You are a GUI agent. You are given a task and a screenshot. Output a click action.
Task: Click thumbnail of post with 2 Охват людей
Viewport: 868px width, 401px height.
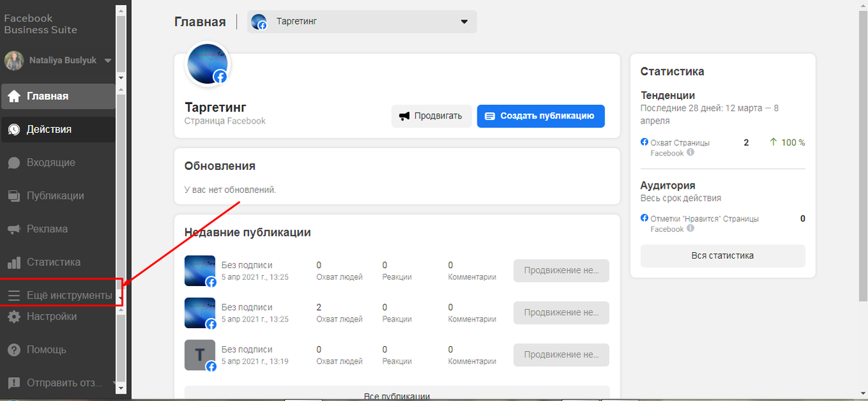click(x=200, y=313)
